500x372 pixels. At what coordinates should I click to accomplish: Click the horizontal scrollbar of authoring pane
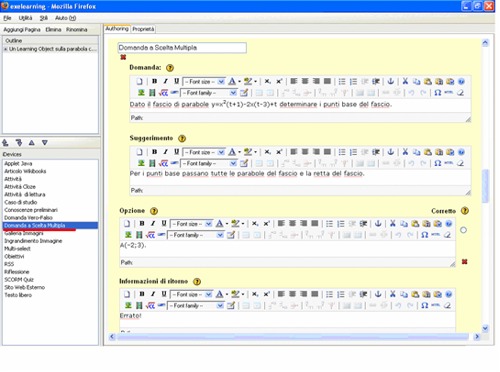293,337
